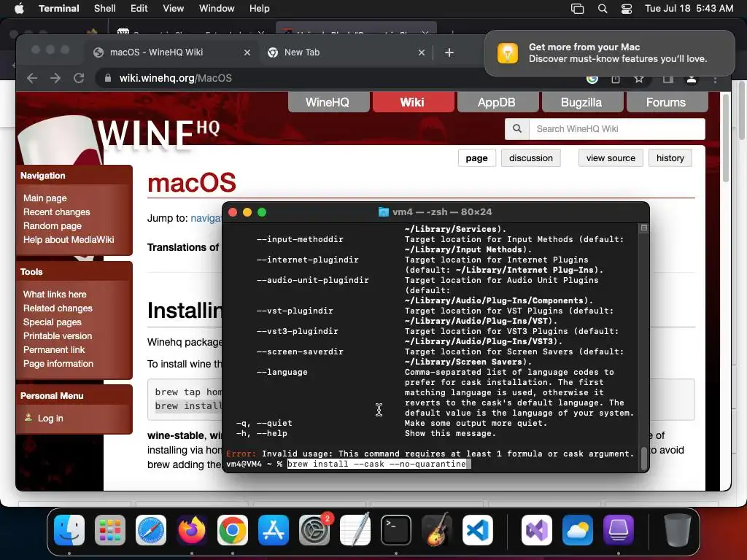The image size is (747, 560).
Task: Open the Printable version link
Action: [x=58, y=335]
